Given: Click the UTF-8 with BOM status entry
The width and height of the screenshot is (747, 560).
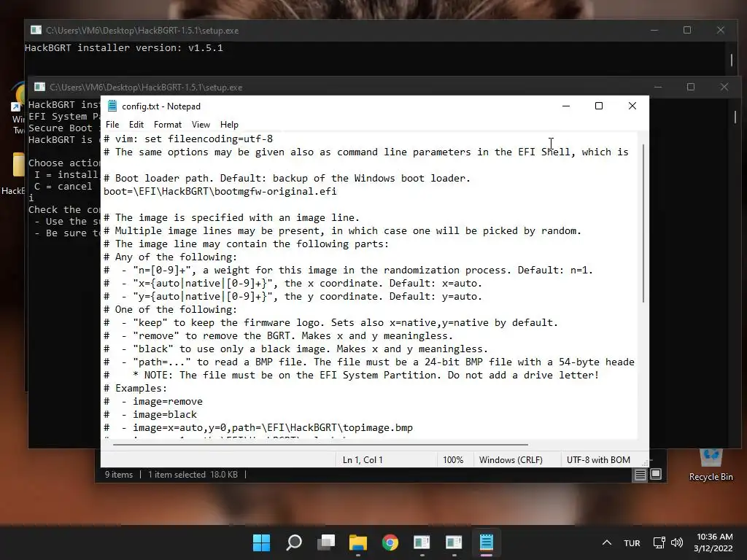Looking at the screenshot, I should click(x=598, y=460).
